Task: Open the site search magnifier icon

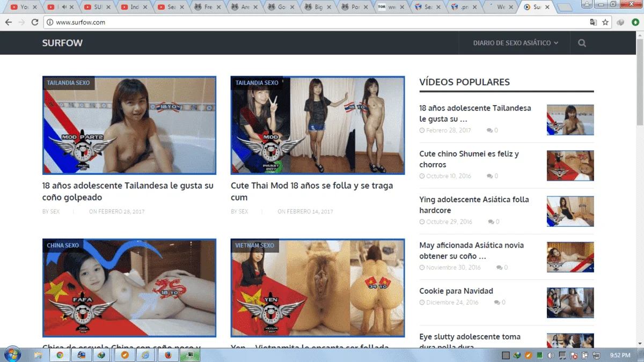Action: [x=582, y=43]
